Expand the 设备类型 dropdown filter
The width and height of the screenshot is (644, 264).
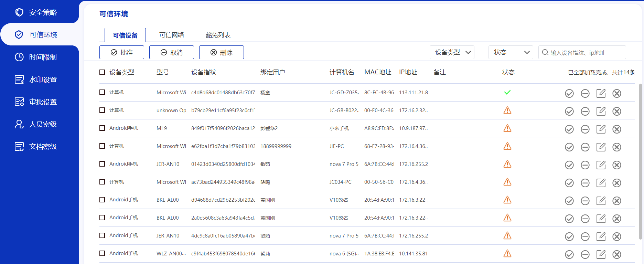coord(452,52)
